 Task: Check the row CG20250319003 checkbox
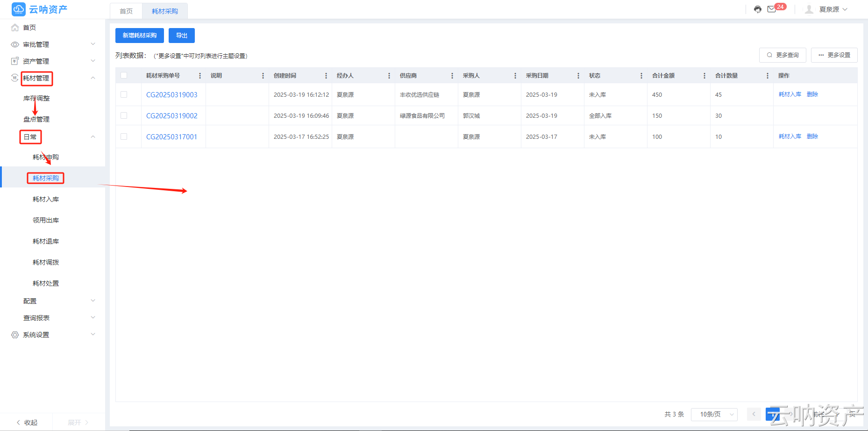coord(124,94)
